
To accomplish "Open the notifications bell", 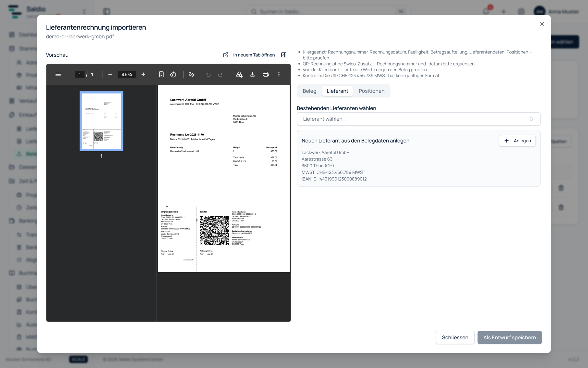I will 486,11.
